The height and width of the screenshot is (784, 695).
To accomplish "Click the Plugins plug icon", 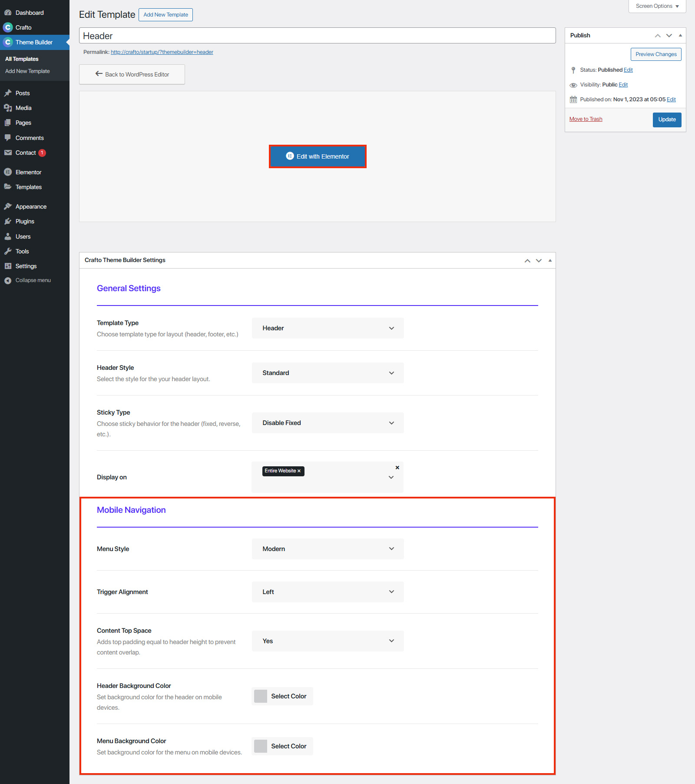I will 8,221.
